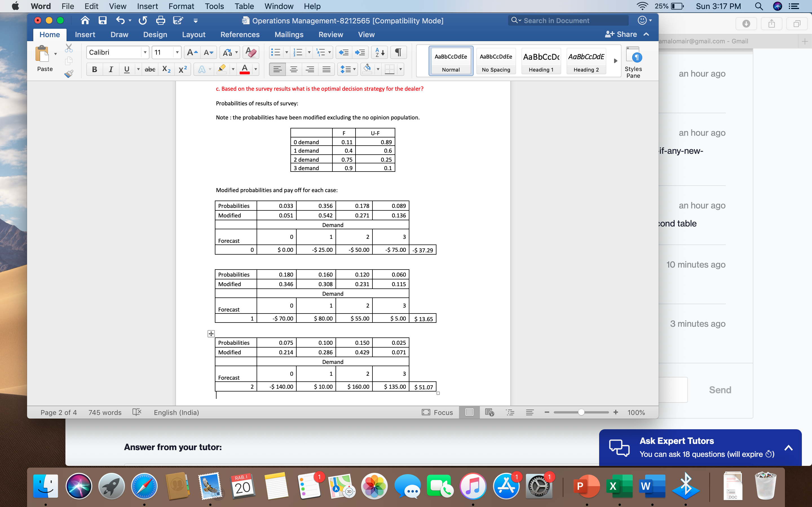Switch to the References tab

240,35
